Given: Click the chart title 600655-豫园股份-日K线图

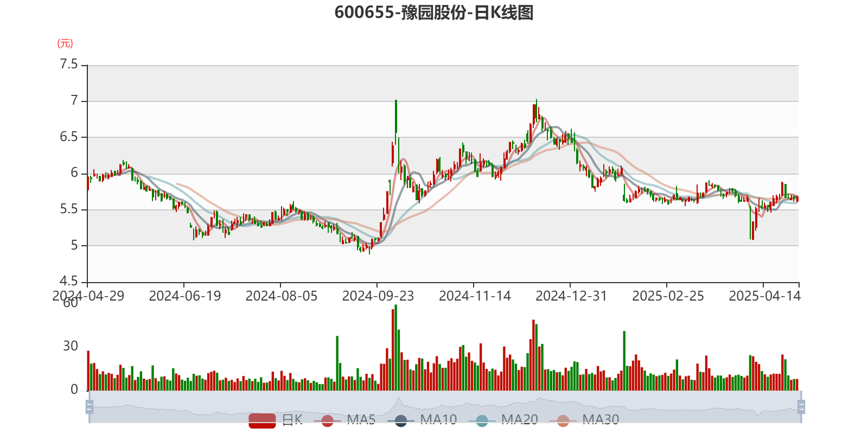Looking at the screenshot, I should coord(434,12).
